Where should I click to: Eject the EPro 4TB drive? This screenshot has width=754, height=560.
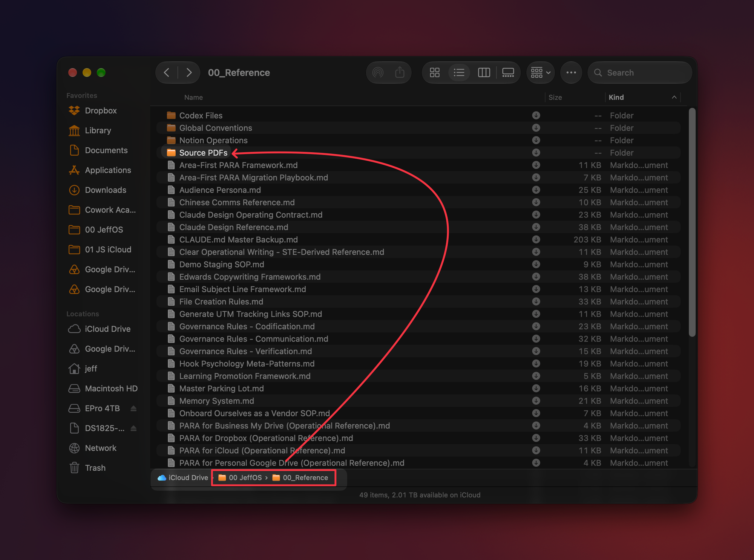tap(133, 408)
